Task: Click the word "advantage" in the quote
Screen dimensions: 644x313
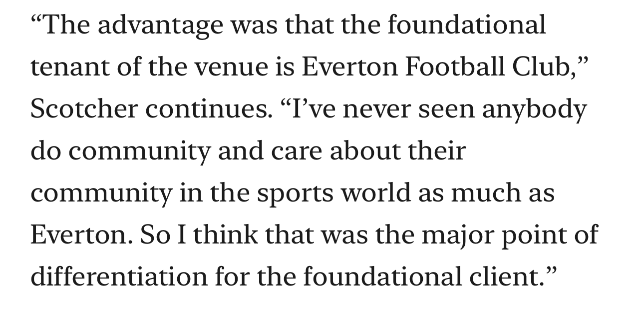Action: 160,25
